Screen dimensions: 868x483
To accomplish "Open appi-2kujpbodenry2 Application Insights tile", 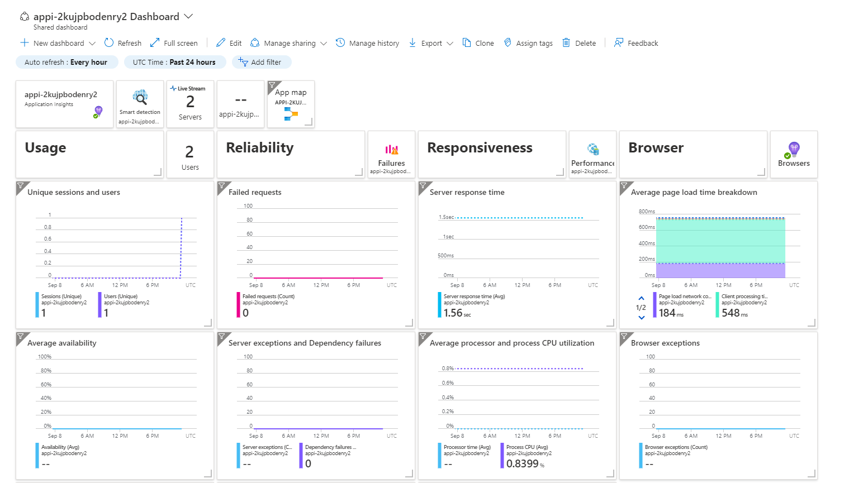I will coord(64,104).
